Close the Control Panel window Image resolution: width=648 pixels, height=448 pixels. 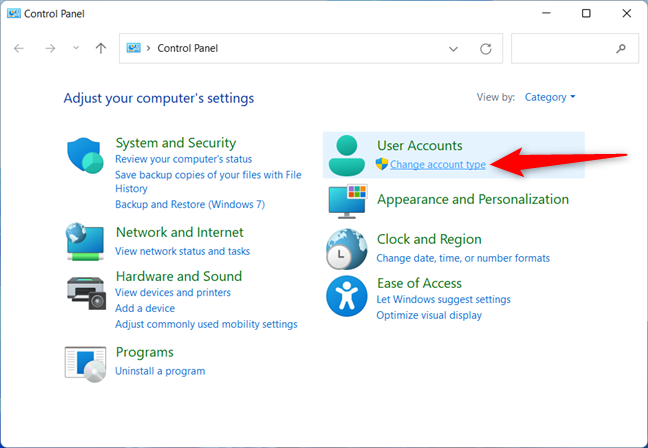coord(627,13)
